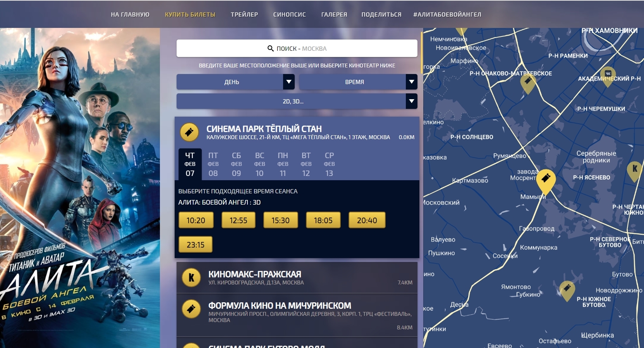Screen dimensions: 644x348
Task: Choose the 10:20 showtime
Action: [x=196, y=220]
